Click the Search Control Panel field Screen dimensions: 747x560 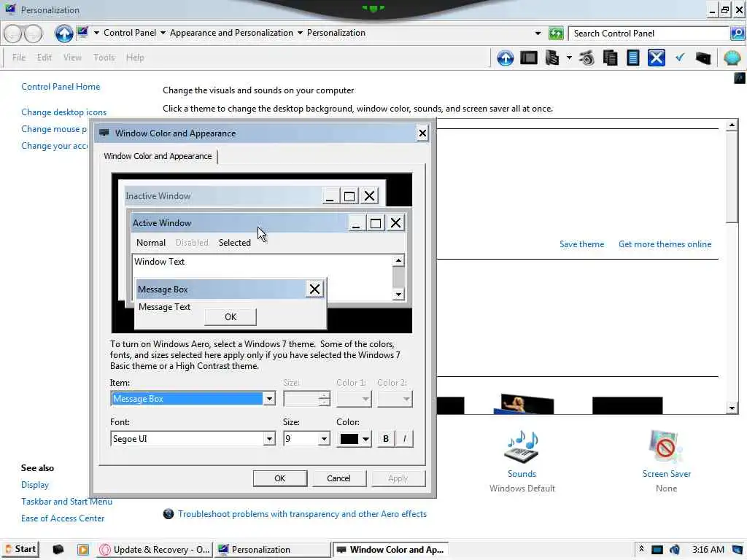tap(650, 34)
